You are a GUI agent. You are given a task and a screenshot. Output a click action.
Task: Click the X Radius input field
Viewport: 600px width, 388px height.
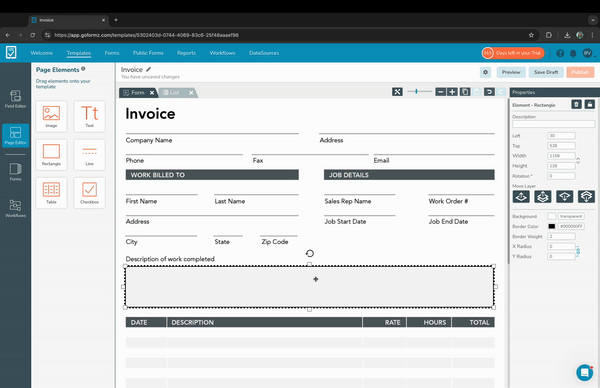(561, 246)
